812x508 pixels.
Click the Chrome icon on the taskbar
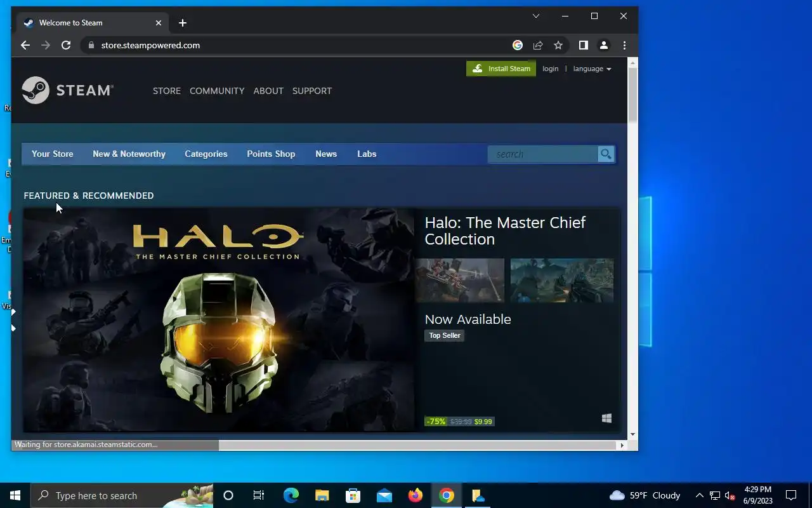(x=447, y=495)
